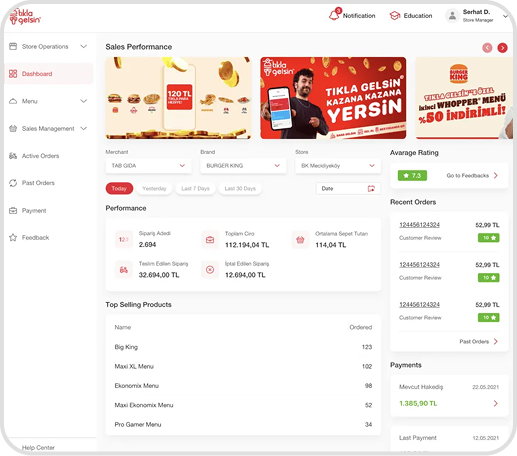Select the Last 30 Days filter
The width and height of the screenshot is (517, 456).
coord(240,188)
